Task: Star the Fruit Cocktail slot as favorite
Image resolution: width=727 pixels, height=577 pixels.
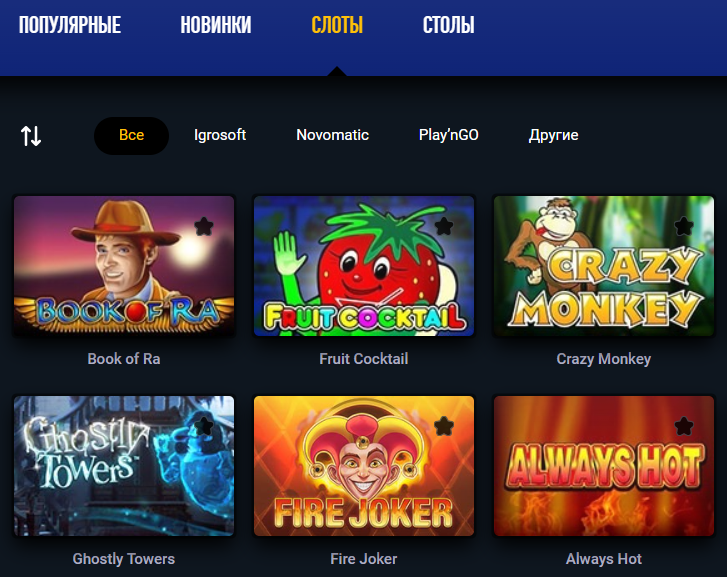Action: click(x=444, y=227)
